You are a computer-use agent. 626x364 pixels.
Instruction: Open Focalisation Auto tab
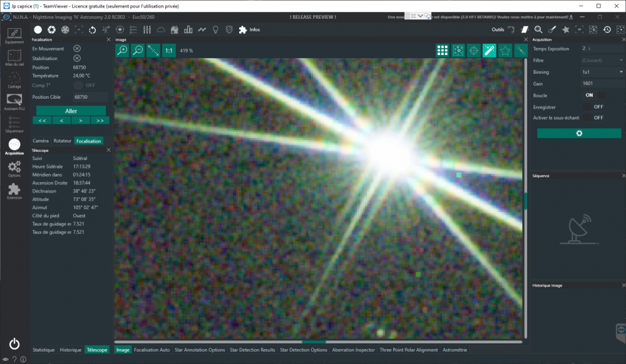151,350
